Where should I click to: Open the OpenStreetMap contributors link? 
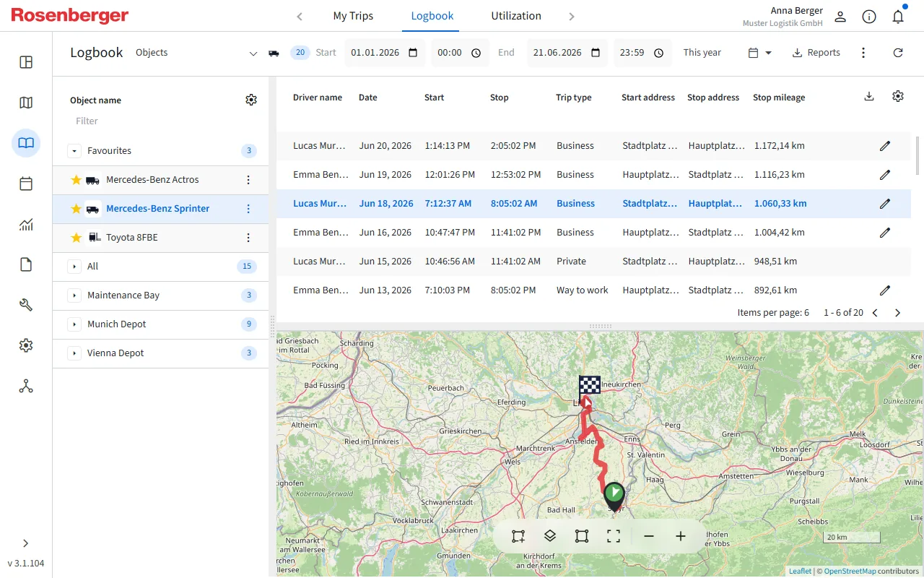point(850,571)
